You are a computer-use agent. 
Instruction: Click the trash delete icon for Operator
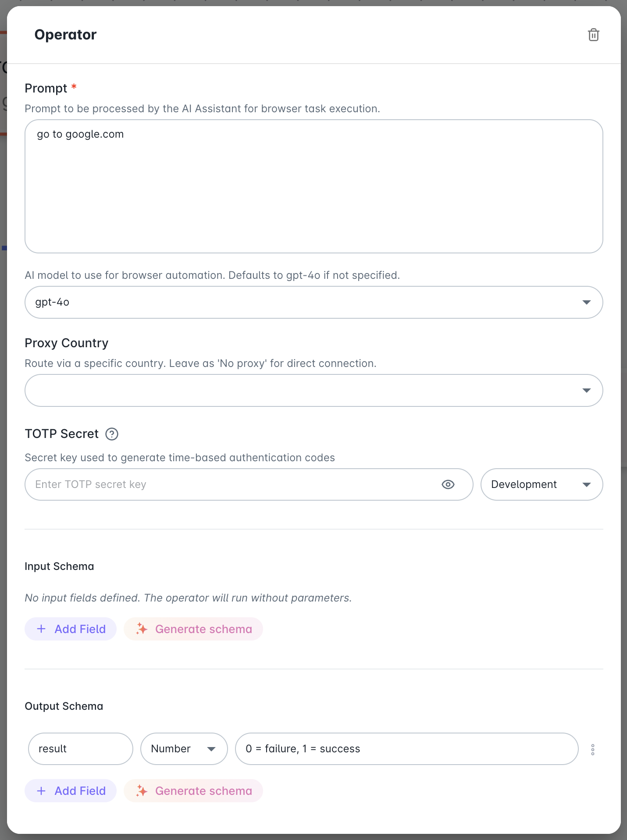pos(593,35)
